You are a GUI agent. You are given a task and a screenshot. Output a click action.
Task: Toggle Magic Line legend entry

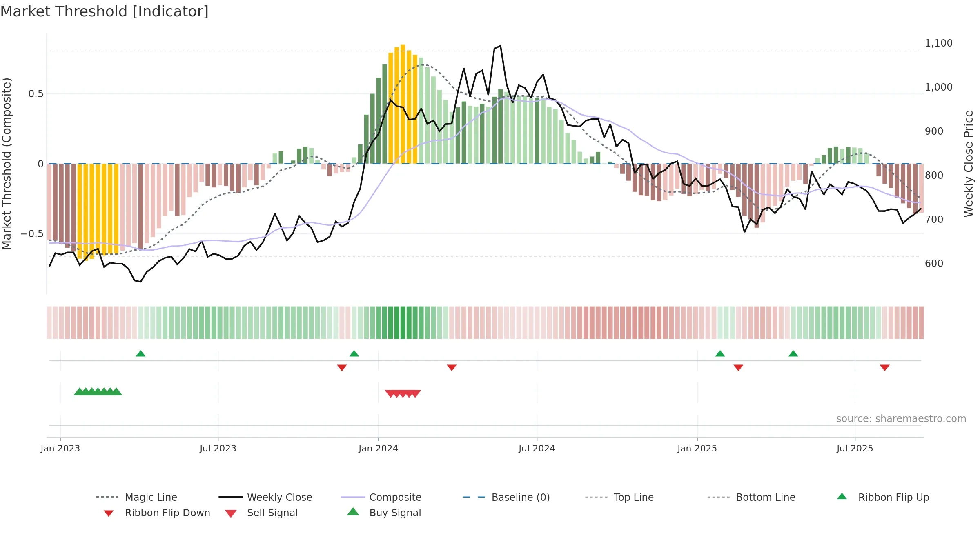pyautogui.click(x=151, y=497)
